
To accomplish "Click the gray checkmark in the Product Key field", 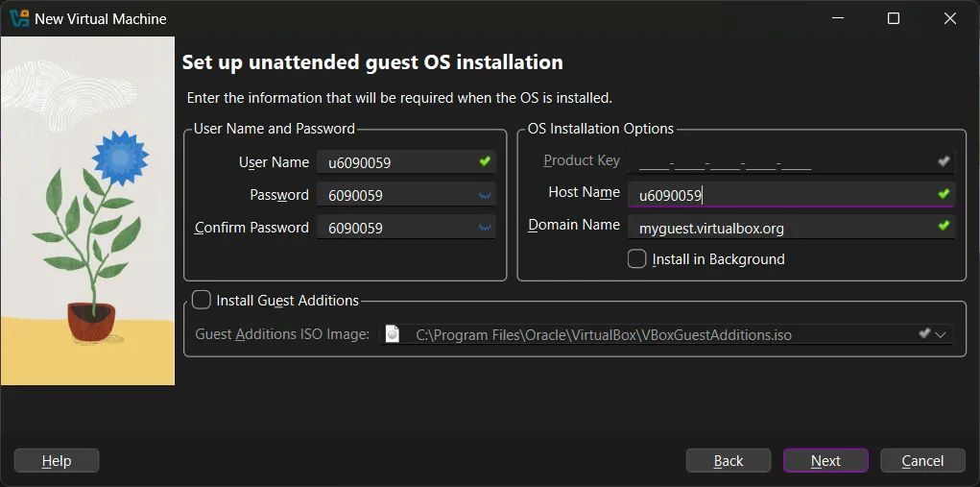I will (944, 161).
